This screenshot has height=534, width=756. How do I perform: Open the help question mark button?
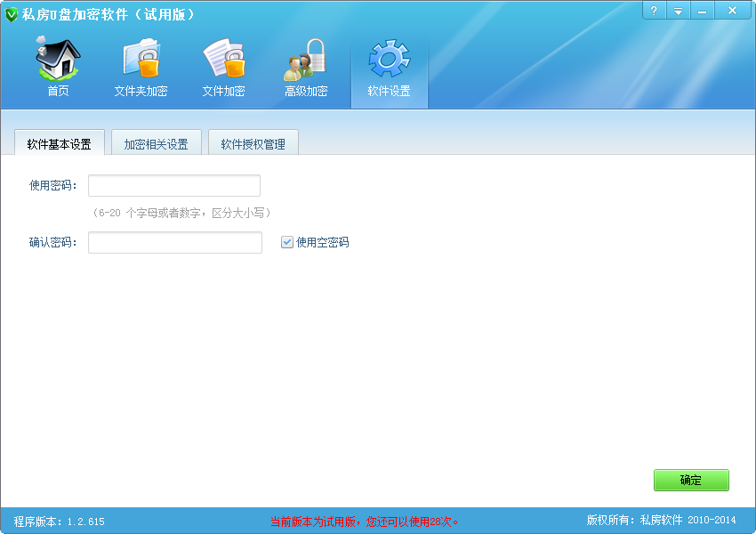pyautogui.click(x=654, y=10)
